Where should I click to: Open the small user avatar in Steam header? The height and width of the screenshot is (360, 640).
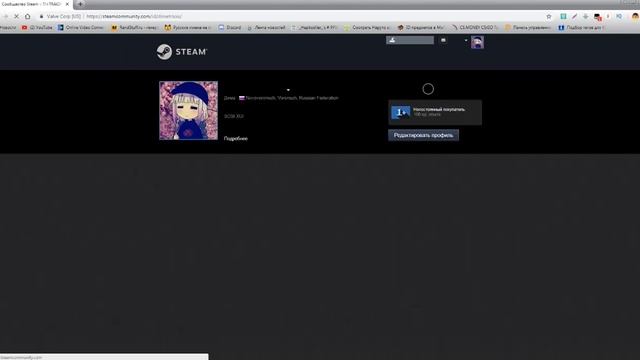click(x=477, y=42)
